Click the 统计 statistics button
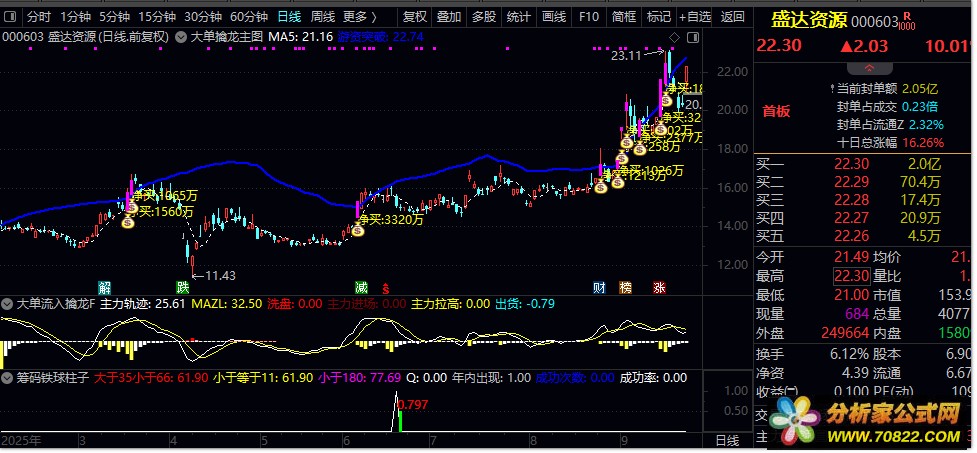The image size is (977, 453). 518,17
